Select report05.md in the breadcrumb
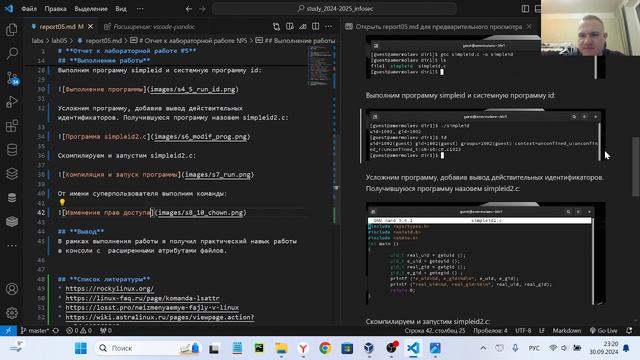The image size is (640, 360). tap(100, 41)
